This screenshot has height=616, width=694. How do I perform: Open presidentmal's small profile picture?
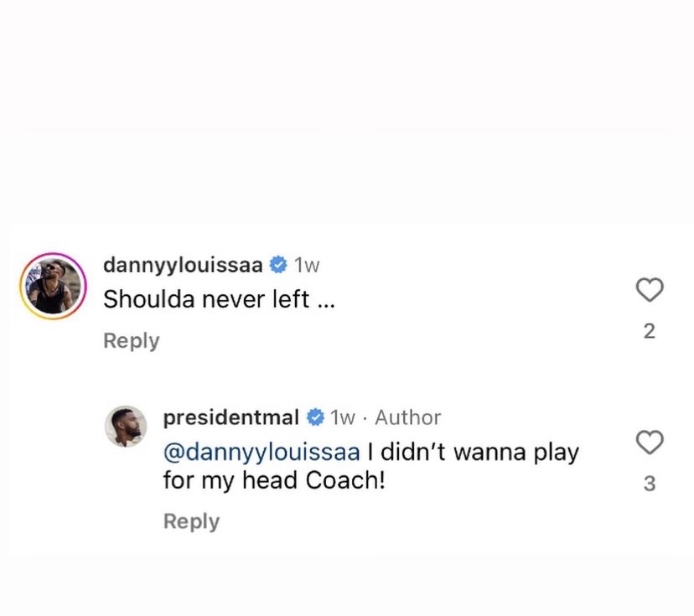tap(126, 427)
